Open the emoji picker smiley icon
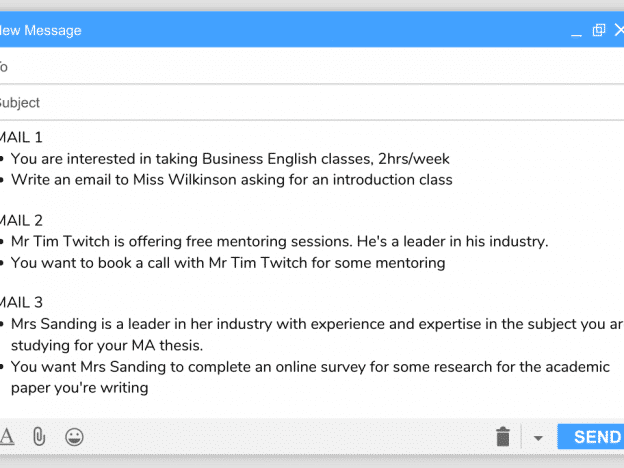Viewport: 624px width, 468px height. click(74, 437)
